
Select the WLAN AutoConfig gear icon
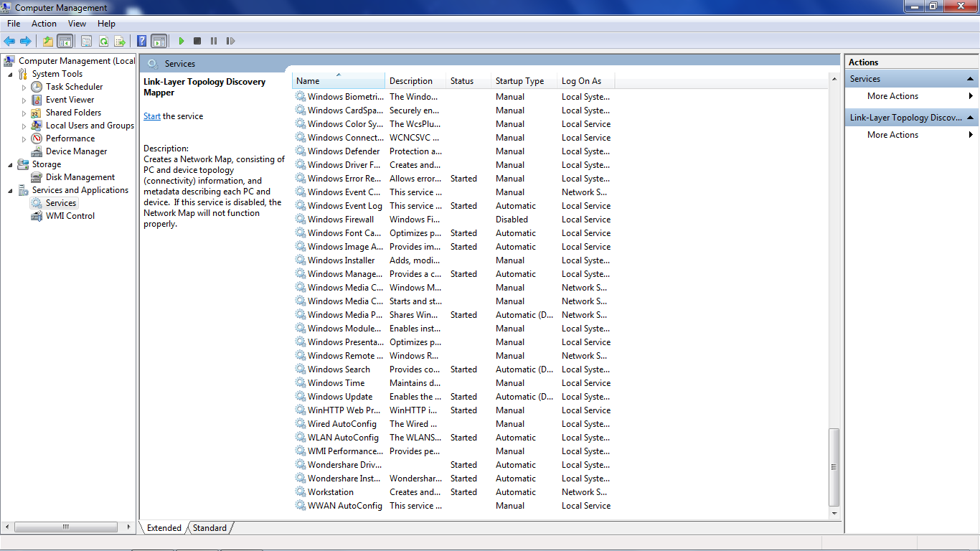point(301,438)
